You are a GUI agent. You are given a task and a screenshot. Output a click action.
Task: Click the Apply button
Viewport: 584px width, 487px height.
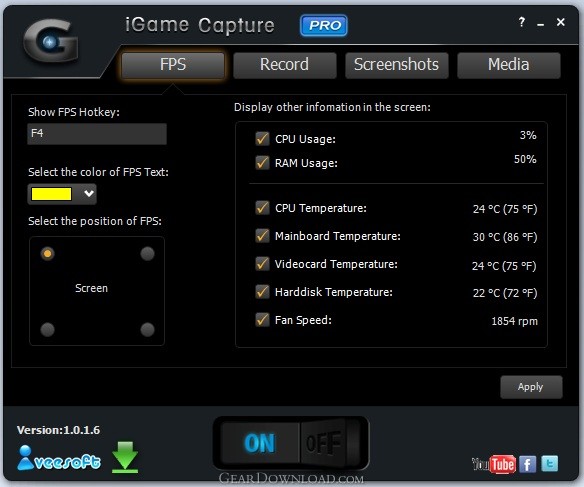[531, 387]
